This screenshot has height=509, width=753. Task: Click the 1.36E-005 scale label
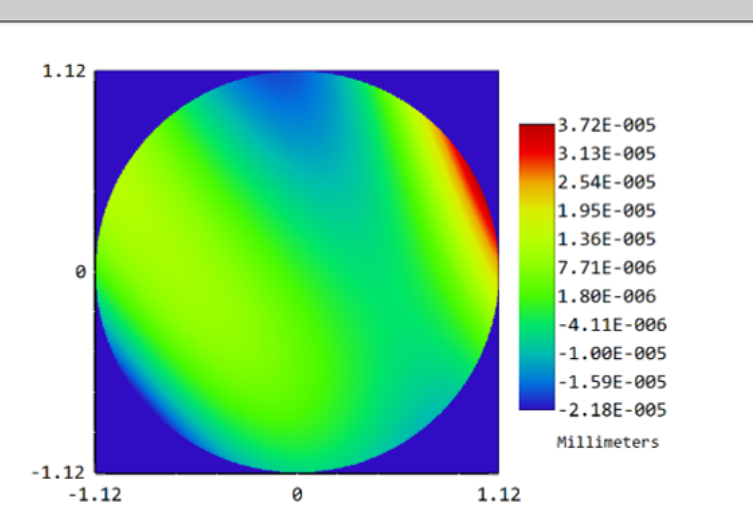click(607, 239)
